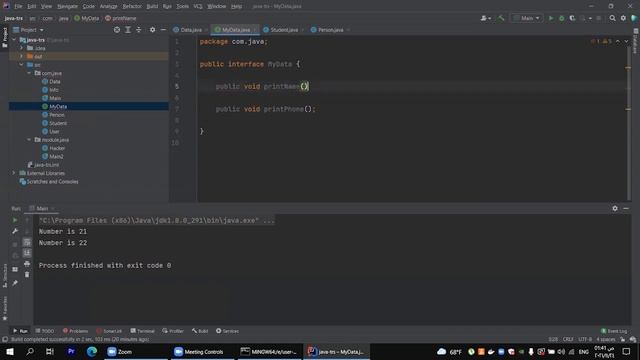640x360 pixels.
Task: Rerun Main with Run panel play icon
Action: (x=15, y=220)
